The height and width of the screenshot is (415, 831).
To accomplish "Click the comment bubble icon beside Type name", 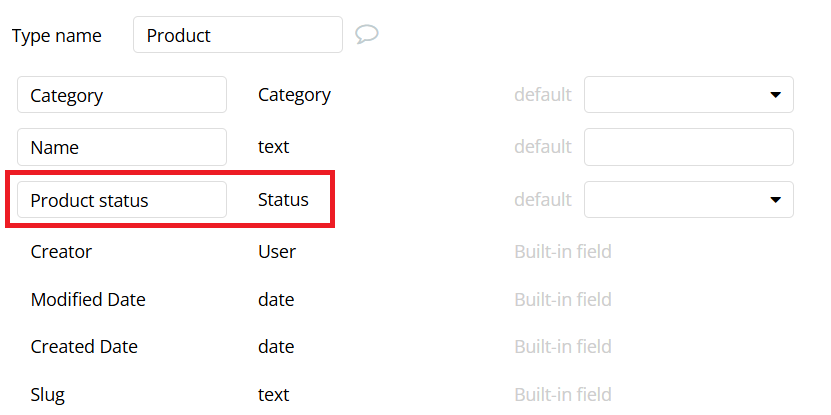I will [367, 35].
